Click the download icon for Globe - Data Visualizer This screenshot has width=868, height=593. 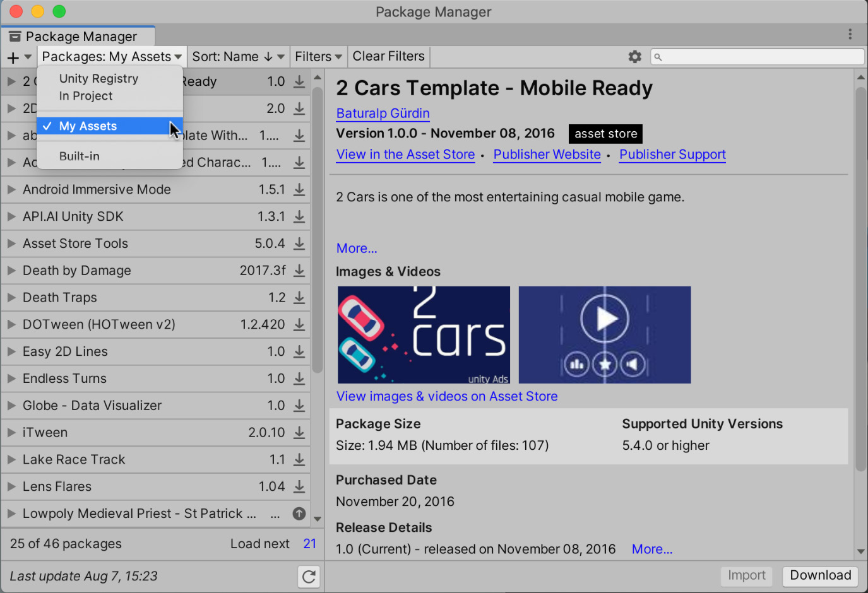[299, 406]
